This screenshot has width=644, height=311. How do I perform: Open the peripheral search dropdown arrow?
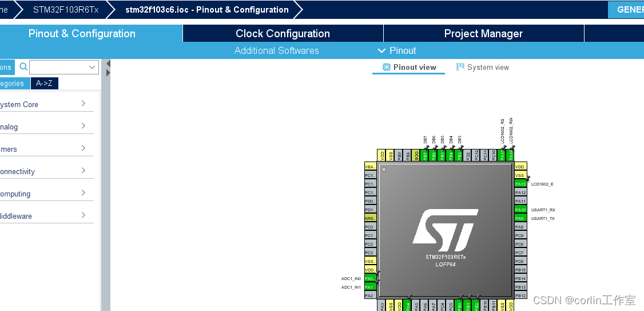(92, 67)
